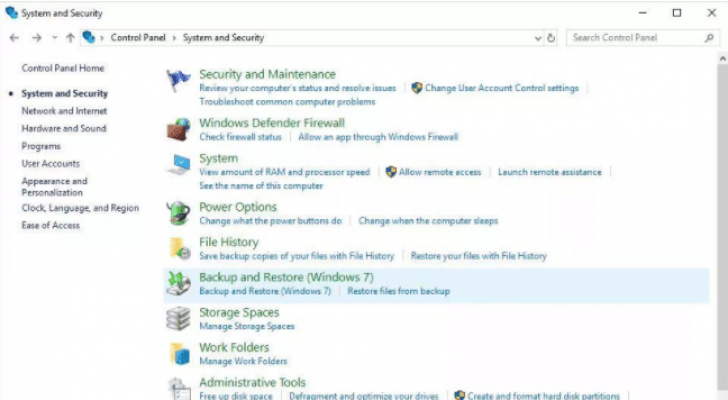Open Administrative Tools heading
728x400 pixels.
(253, 382)
